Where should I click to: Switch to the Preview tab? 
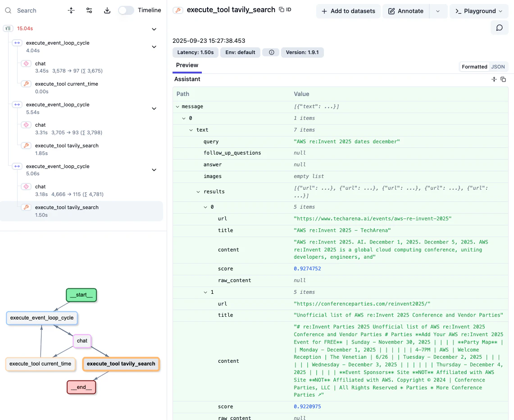point(187,65)
